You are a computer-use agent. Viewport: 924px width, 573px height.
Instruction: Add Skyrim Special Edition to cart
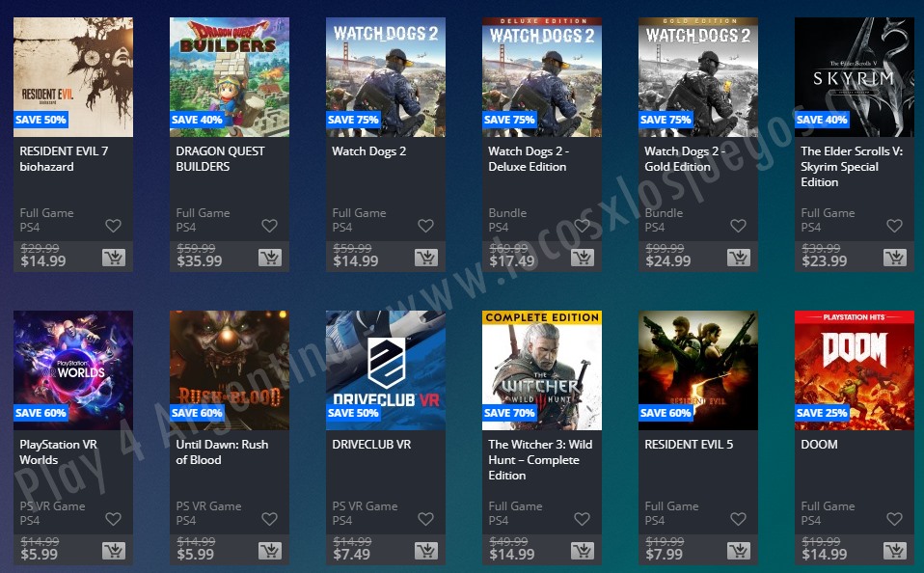(x=894, y=257)
